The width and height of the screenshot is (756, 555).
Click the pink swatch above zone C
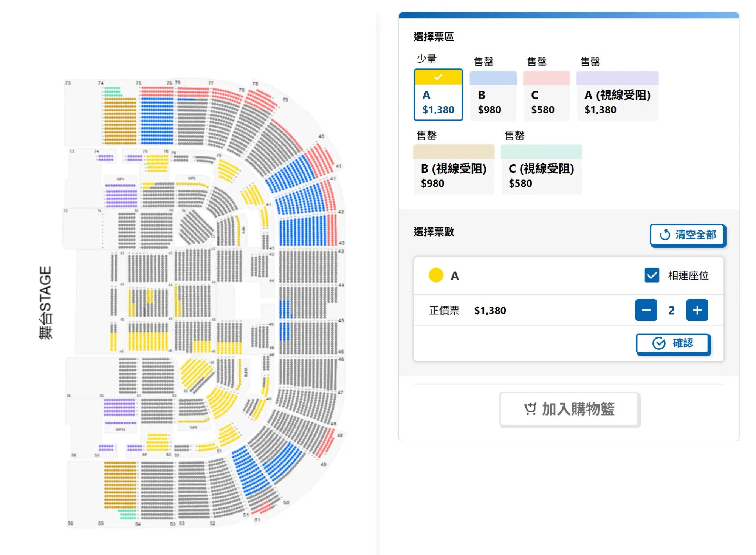[546, 78]
